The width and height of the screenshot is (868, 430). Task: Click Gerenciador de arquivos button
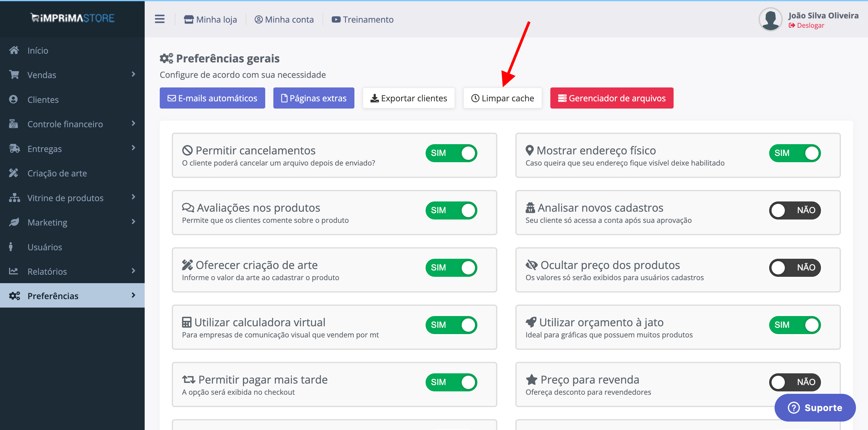click(612, 98)
